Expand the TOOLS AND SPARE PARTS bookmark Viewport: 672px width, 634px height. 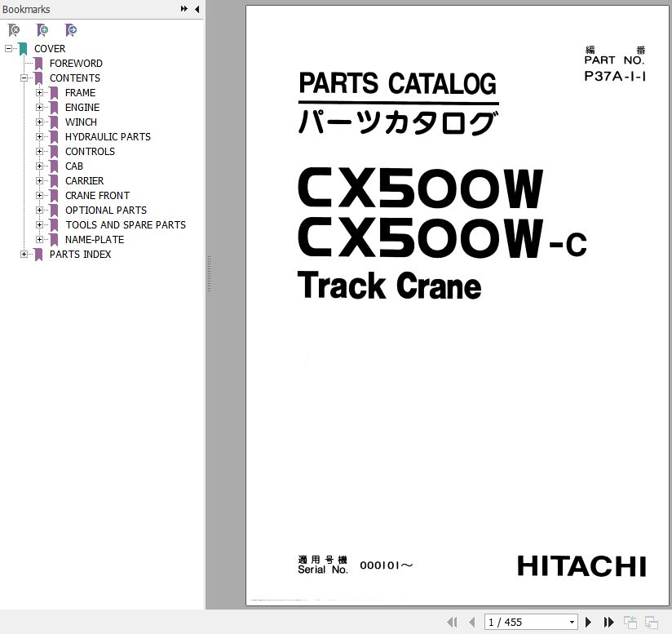(x=39, y=224)
